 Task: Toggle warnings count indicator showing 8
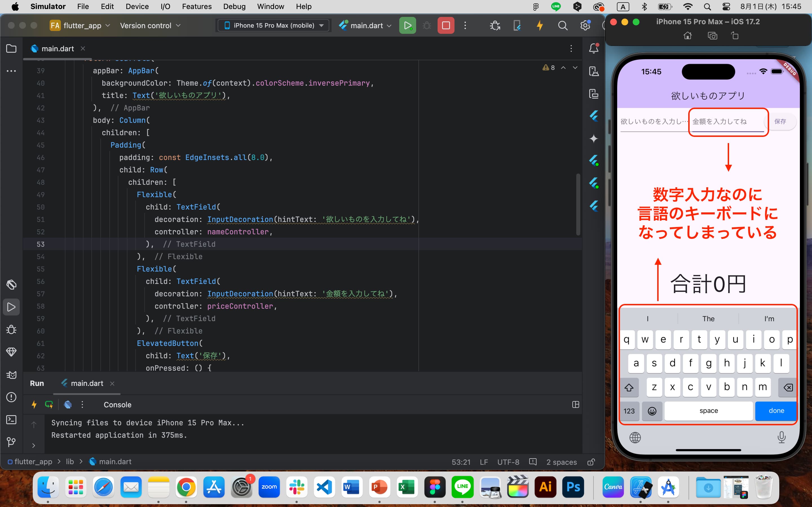click(548, 67)
